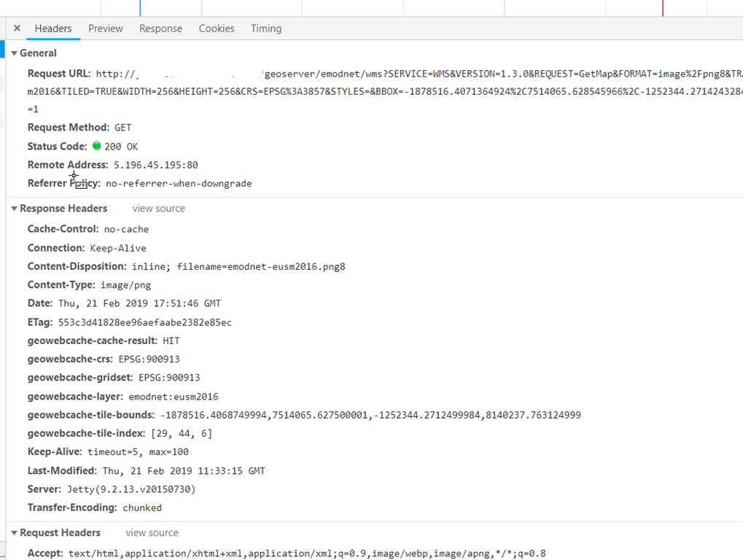Switch to the Headers tab
The width and height of the screenshot is (743, 560).
(x=53, y=28)
